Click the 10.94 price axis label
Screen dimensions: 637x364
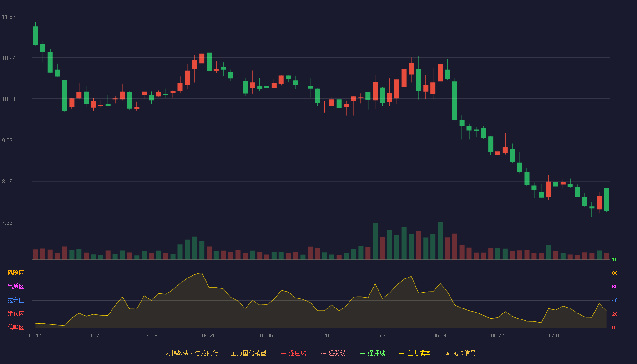[9, 58]
